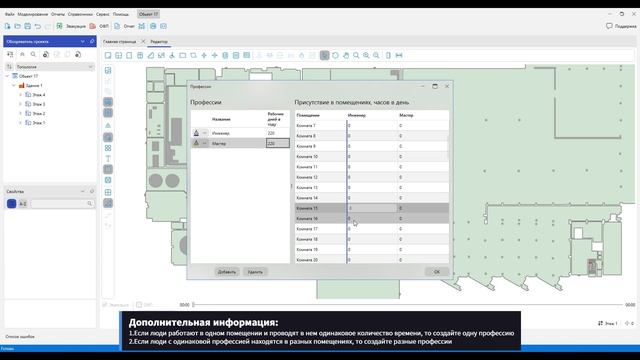Click the triangle icon in the vertical toolbar
The width and height of the screenshot is (640, 360).
[108, 125]
